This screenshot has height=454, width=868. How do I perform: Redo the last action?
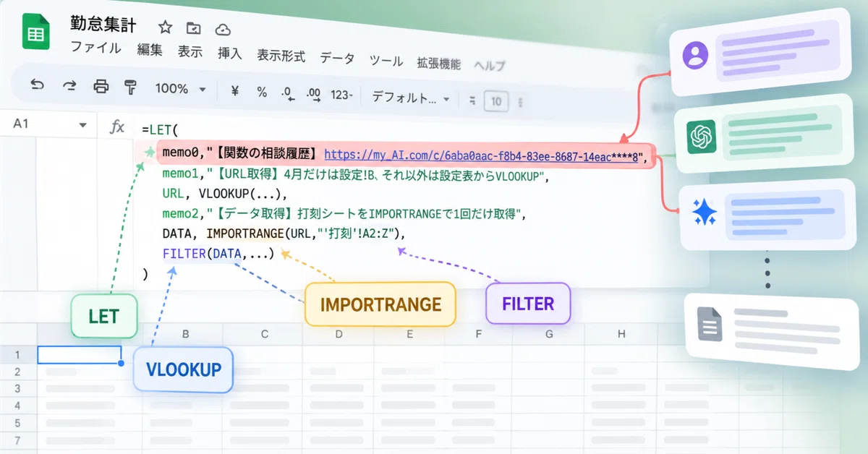[69, 87]
